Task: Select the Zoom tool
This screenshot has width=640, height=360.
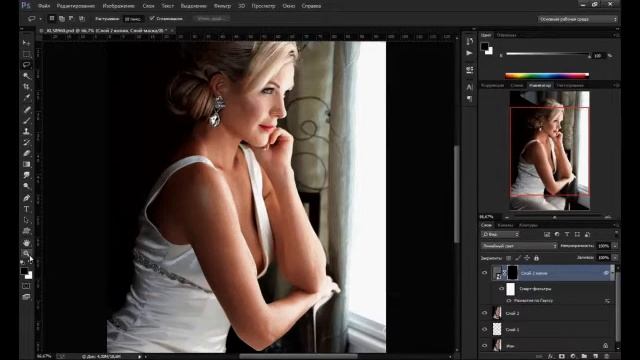Action: point(27,253)
